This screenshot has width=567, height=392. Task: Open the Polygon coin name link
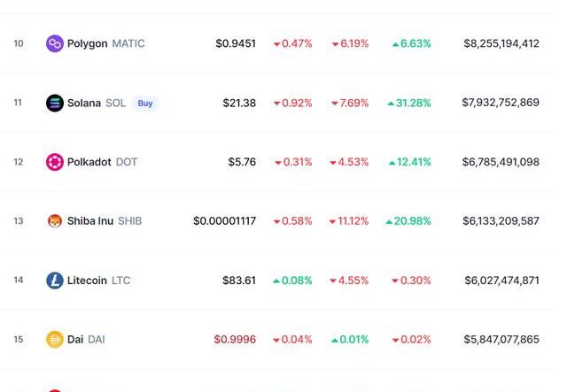(x=87, y=43)
